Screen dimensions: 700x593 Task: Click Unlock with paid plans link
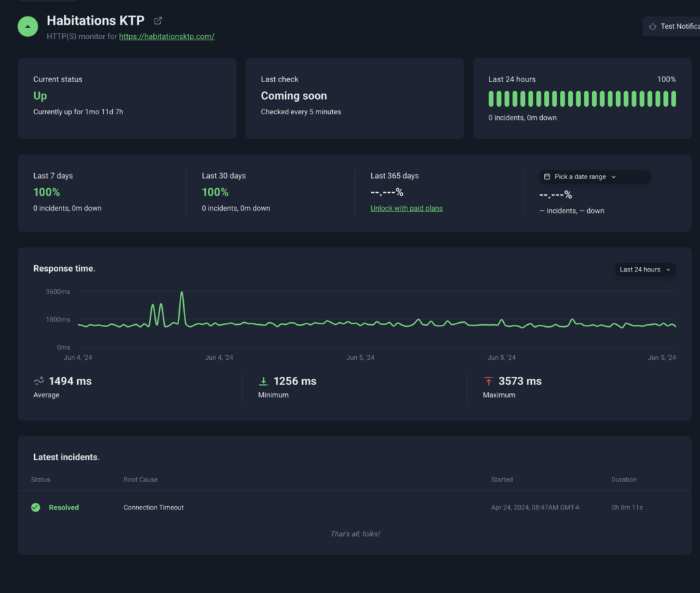click(x=406, y=209)
